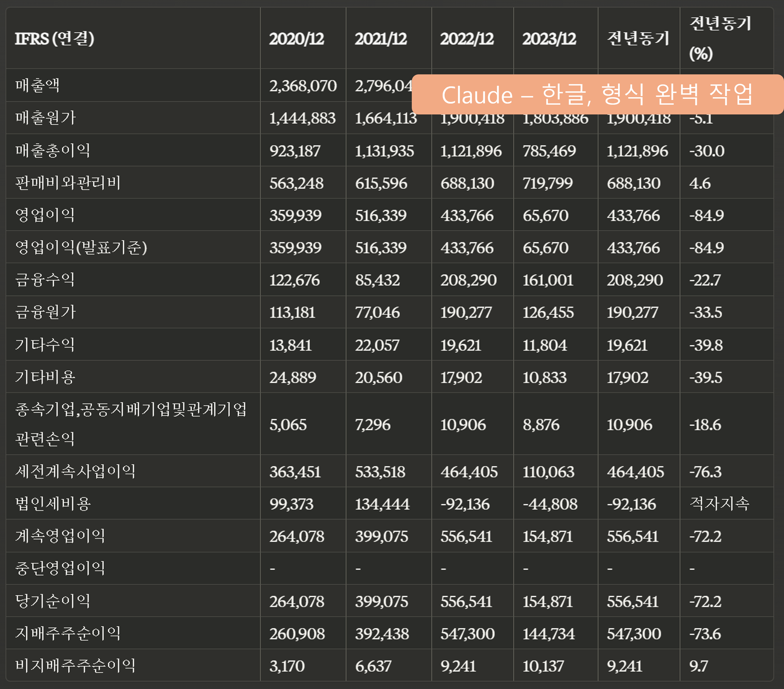Select the 세전계속사업이익 row label
The width and height of the screenshot is (784, 689).
(x=76, y=471)
